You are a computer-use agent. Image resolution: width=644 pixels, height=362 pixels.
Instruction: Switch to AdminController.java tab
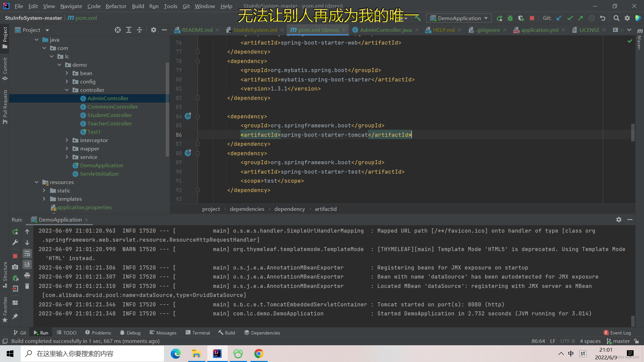coord(386,30)
